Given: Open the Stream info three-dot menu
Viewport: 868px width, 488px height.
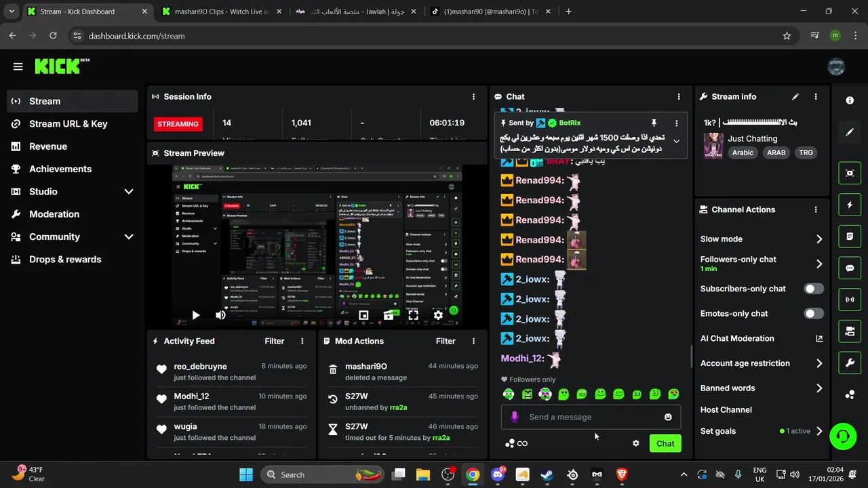Looking at the screenshot, I should (x=816, y=97).
